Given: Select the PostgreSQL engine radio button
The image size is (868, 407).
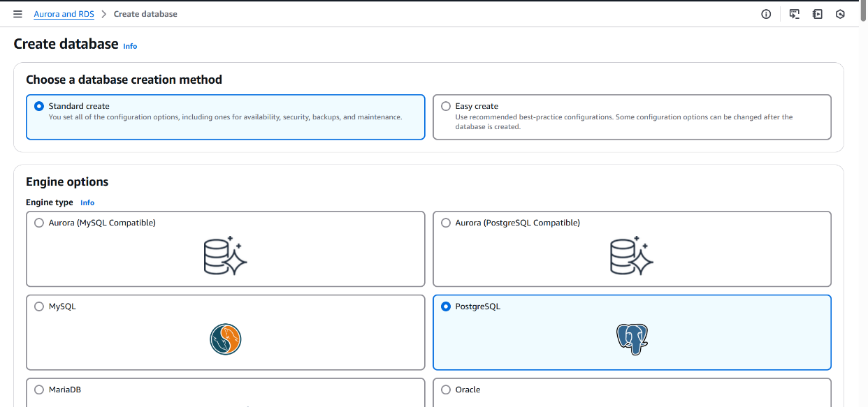Looking at the screenshot, I should pos(446,306).
